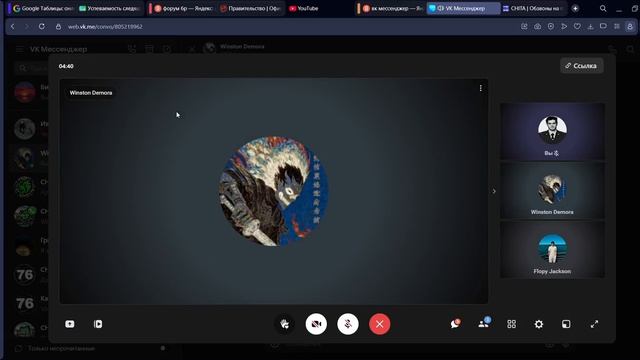
Task: Click the heart bookmark icon in the toolbar
Action: 577,27
